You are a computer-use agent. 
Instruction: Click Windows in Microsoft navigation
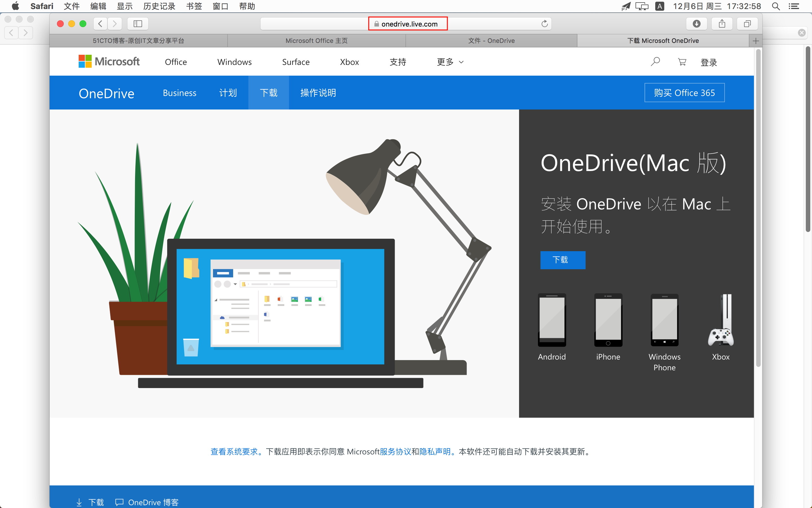click(234, 62)
